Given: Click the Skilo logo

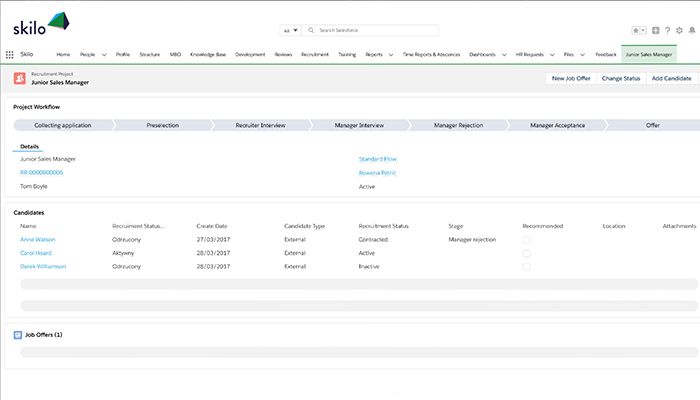Looking at the screenshot, I should [41, 27].
